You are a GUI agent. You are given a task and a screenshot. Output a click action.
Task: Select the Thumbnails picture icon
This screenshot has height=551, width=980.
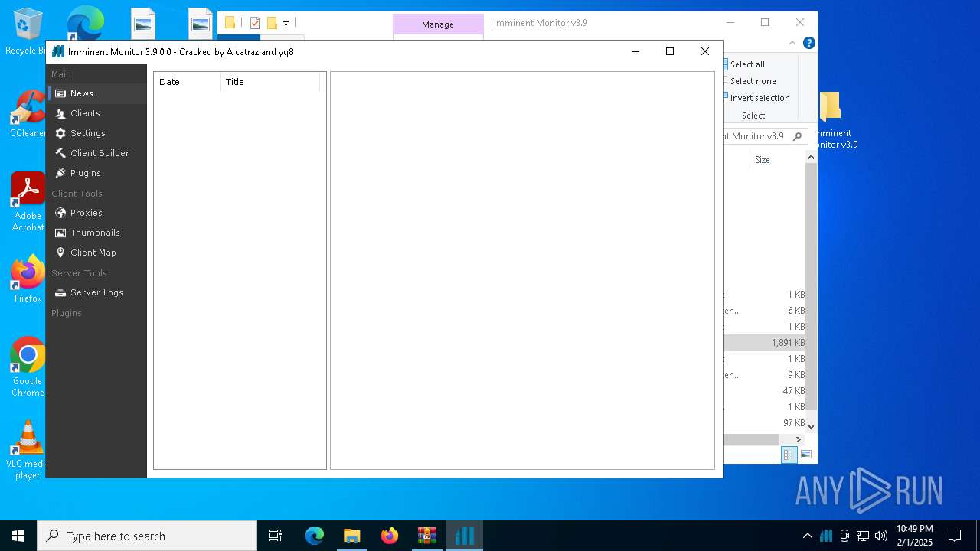pos(60,233)
